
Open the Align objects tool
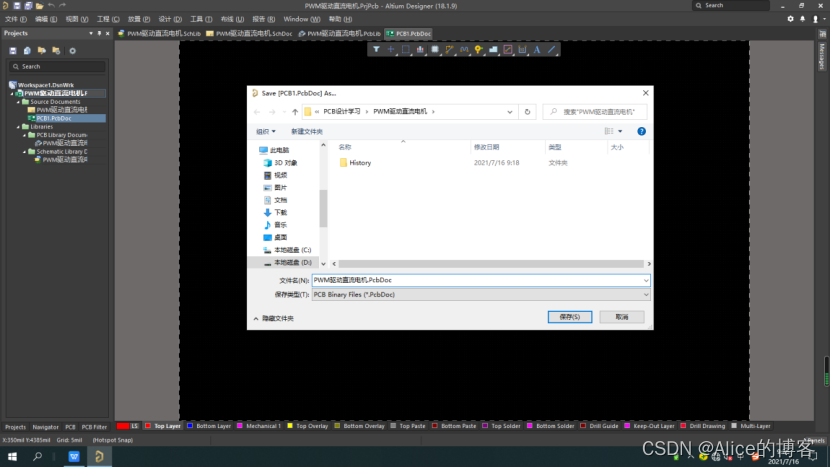click(x=420, y=49)
